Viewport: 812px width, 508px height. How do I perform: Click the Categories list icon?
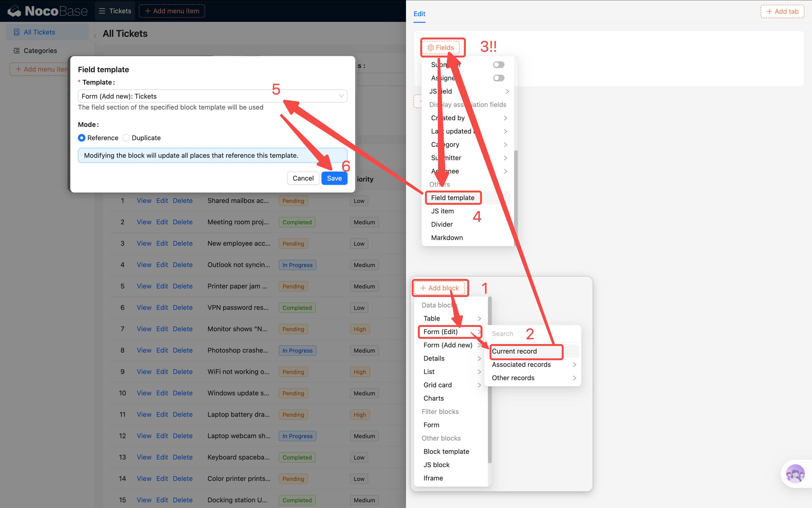click(16, 51)
